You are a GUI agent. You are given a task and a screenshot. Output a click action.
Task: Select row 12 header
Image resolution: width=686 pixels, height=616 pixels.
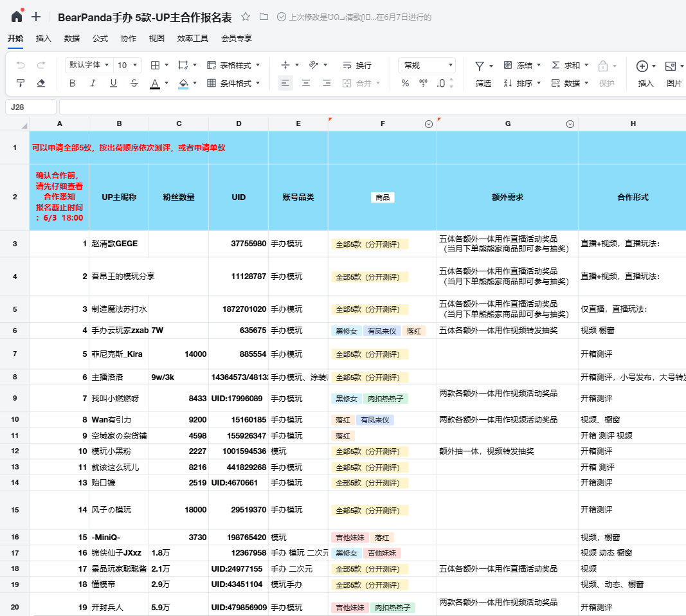(x=15, y=451)
